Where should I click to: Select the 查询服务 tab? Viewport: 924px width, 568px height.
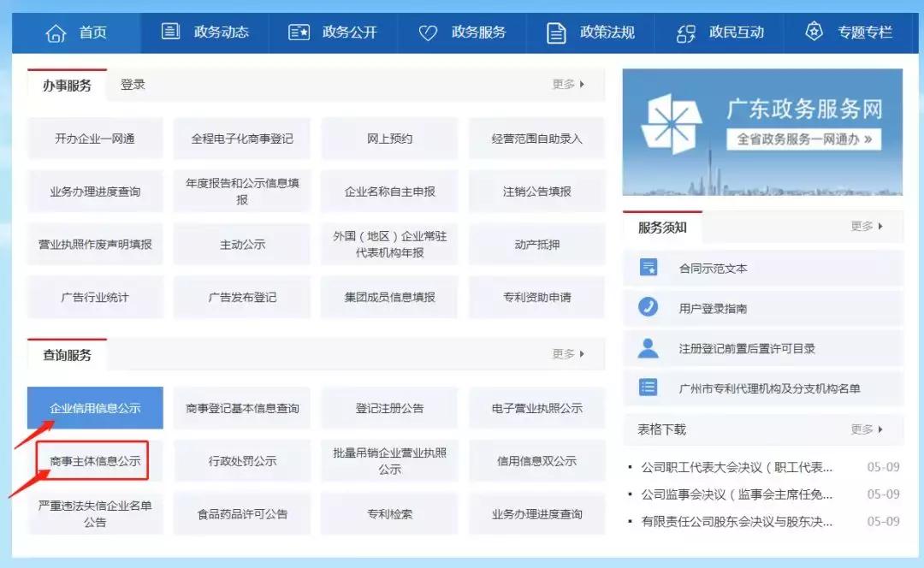[67, 353]
